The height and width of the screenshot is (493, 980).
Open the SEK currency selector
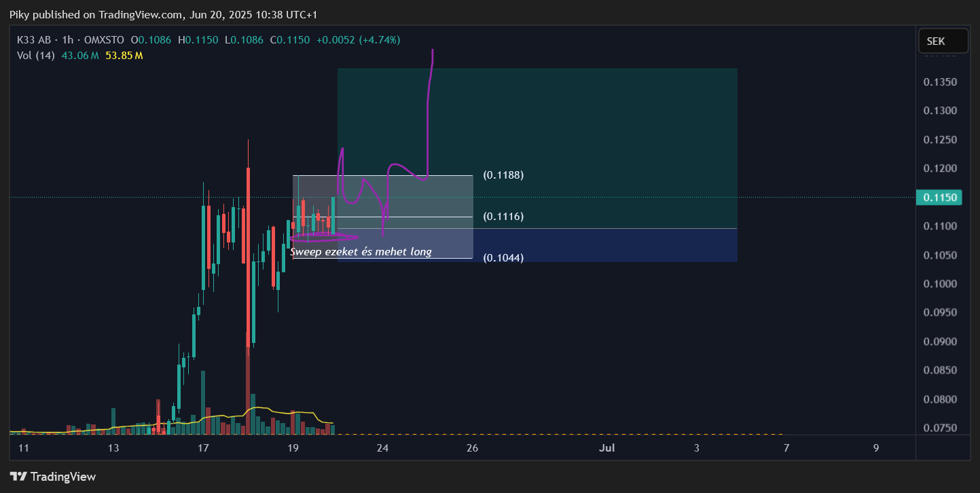click(x=942, y=41)
